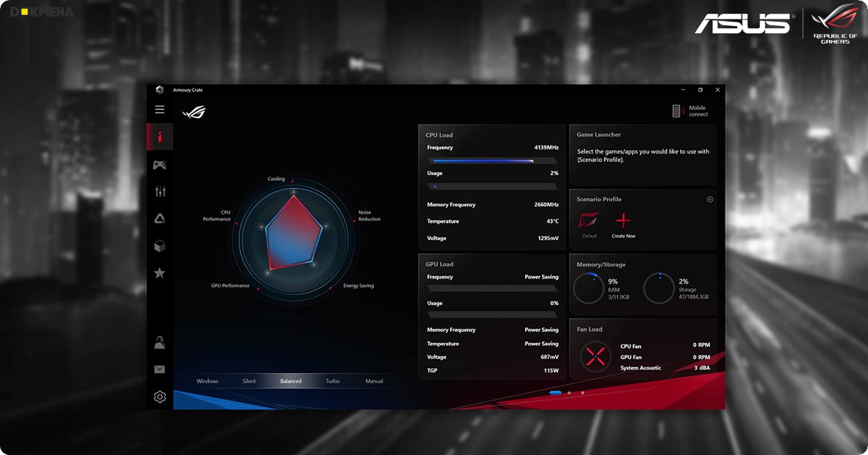
Task: Click the Storage usage ring gauge
Action: [658, 288]
